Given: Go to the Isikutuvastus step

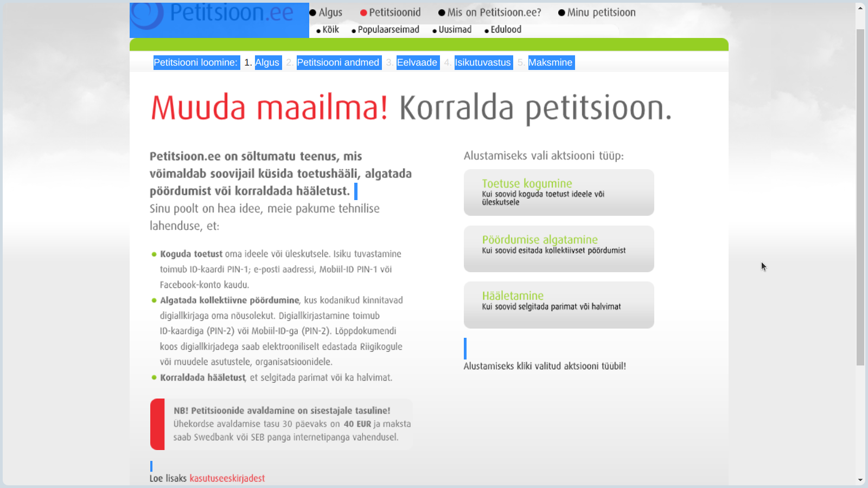Looking at the screenshot, I should pos(483,62).
